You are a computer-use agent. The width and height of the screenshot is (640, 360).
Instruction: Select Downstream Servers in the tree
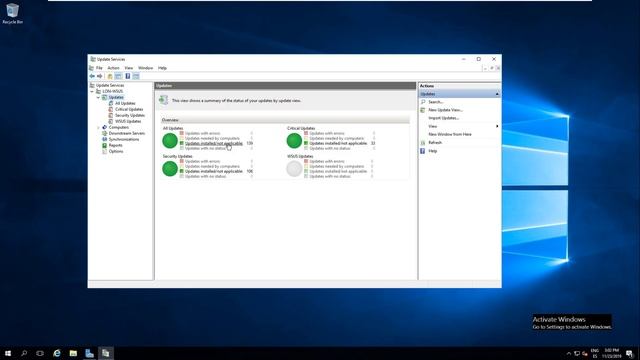pos(127,133)
